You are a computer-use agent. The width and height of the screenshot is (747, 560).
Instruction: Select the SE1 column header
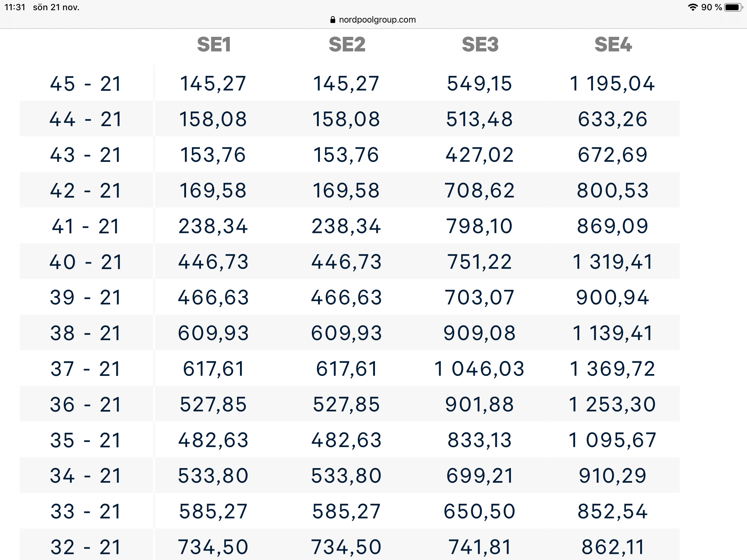coord(214,45)
